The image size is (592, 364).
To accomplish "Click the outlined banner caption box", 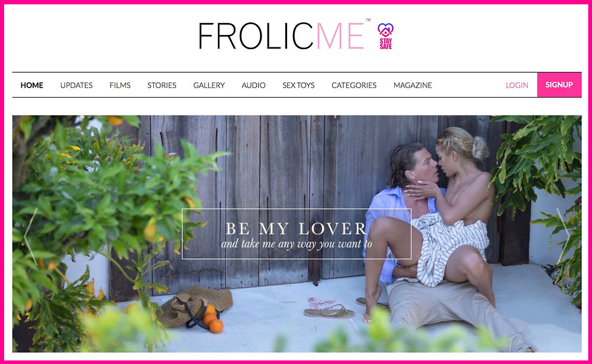I will tap(297, 234).
